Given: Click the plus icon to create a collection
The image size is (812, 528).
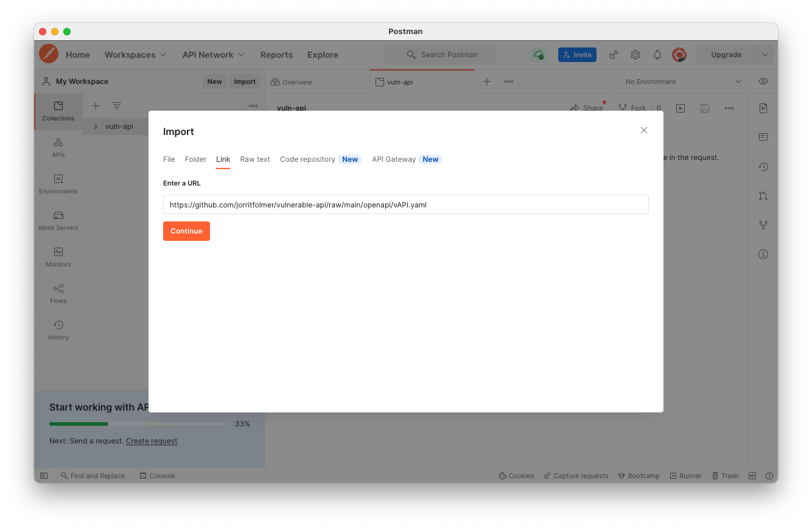Looking at the screenshot, I should tap(96, 106).
